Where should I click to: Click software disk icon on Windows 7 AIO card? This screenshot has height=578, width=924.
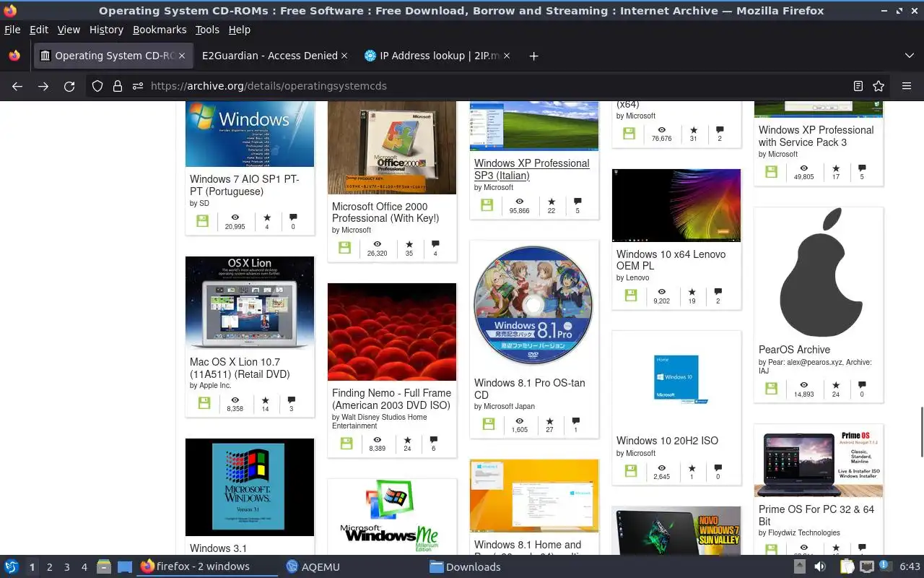pos(202,221)
